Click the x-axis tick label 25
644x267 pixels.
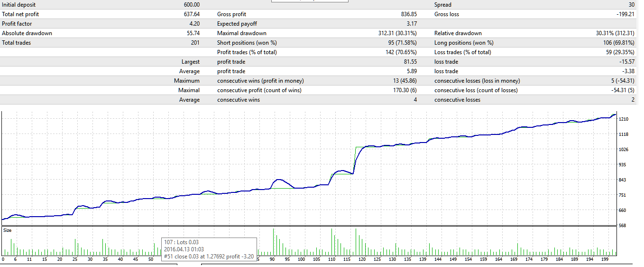coord(74,259)
